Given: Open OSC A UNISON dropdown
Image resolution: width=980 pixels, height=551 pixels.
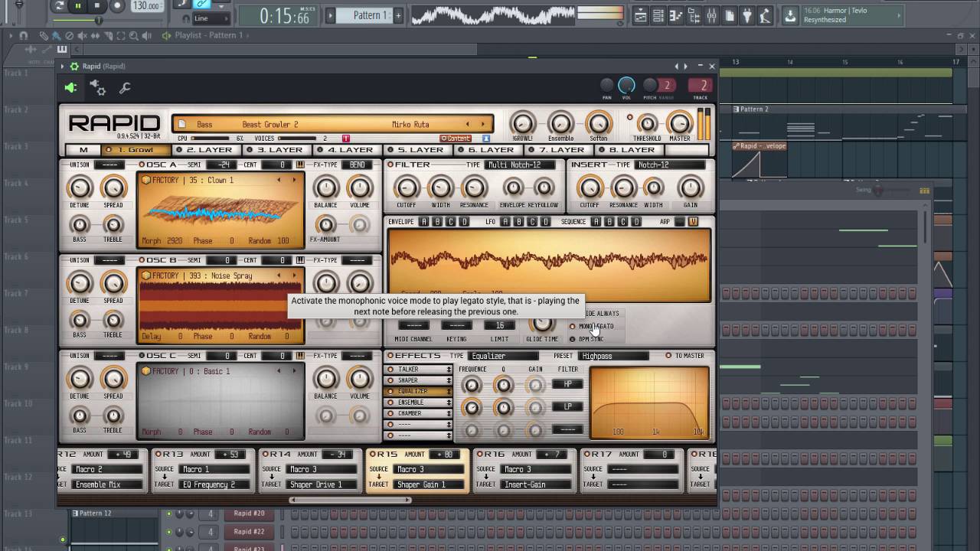Looking at the screenshot, I should coord(109,165).
